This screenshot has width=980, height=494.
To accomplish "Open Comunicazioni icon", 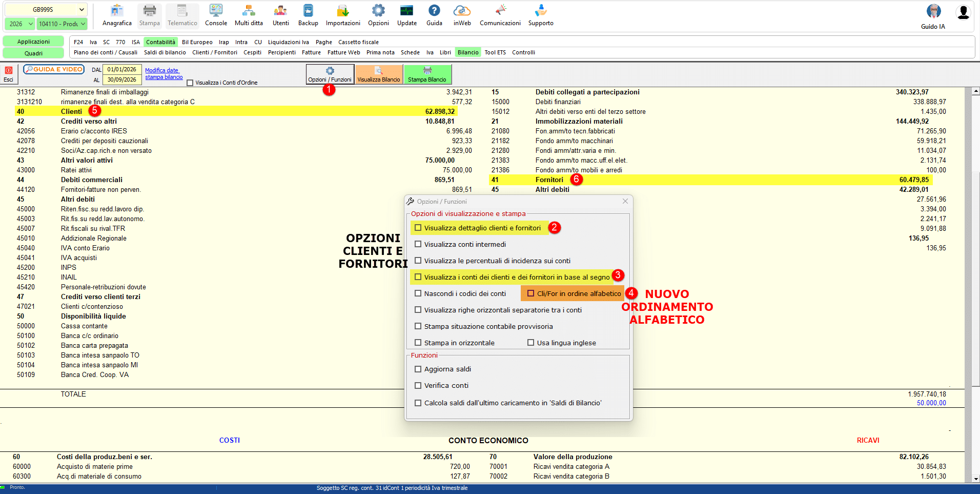I will [x=500, y=15].
